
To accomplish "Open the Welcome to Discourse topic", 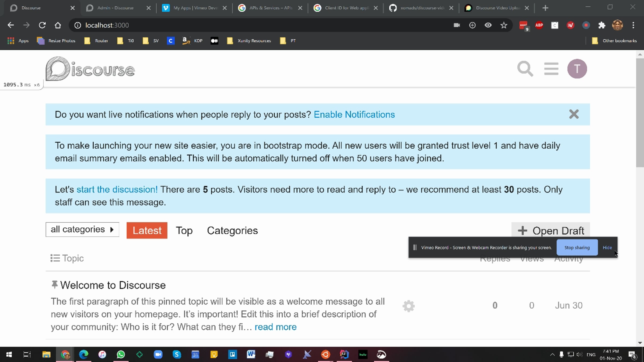I will coord(113,285).
